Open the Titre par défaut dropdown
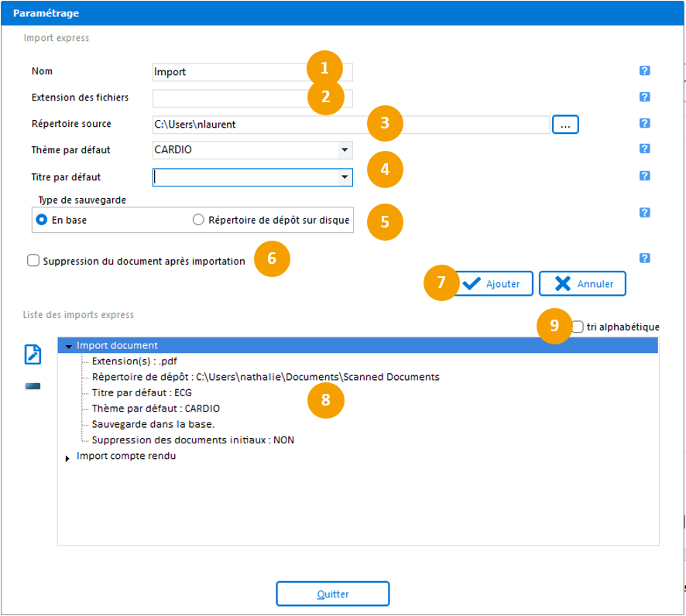Screen dimensions: 686x616 [344, 177]
